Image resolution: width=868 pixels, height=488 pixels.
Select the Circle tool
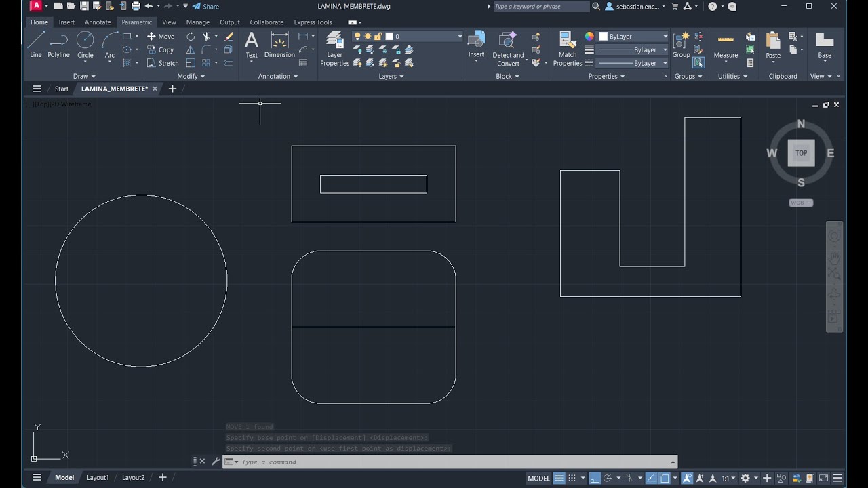85,45
